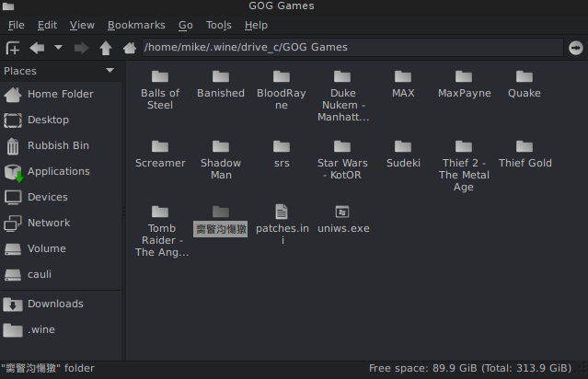The width and height of the screenshot is (588, 379).
Task: Select the BloodRayne folder
Action: [282, 90]
